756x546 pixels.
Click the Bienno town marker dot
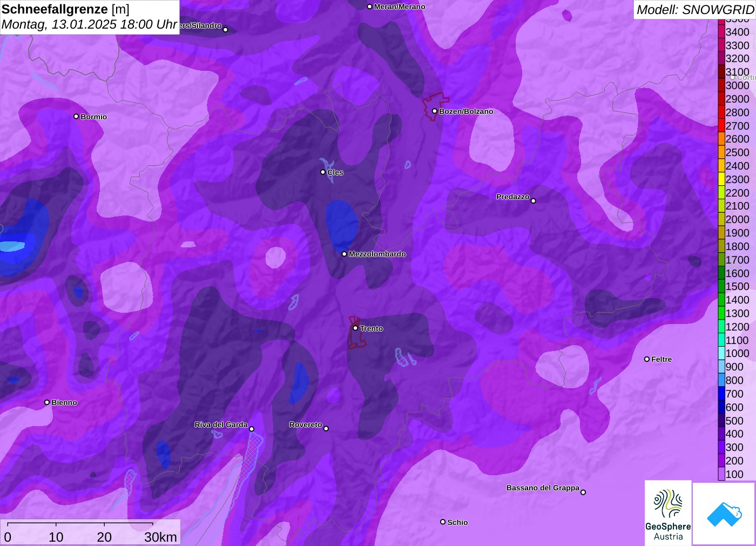coord(47,402)
